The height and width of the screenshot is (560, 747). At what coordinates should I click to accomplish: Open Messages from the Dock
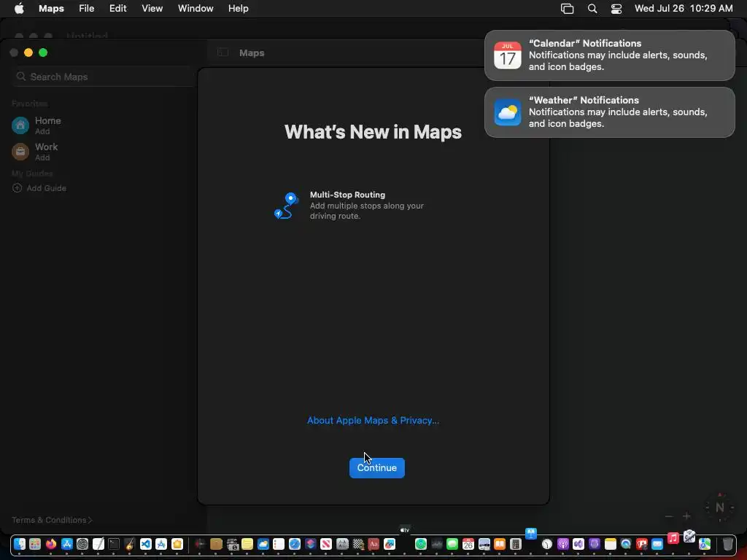click(x=452, y=544)
